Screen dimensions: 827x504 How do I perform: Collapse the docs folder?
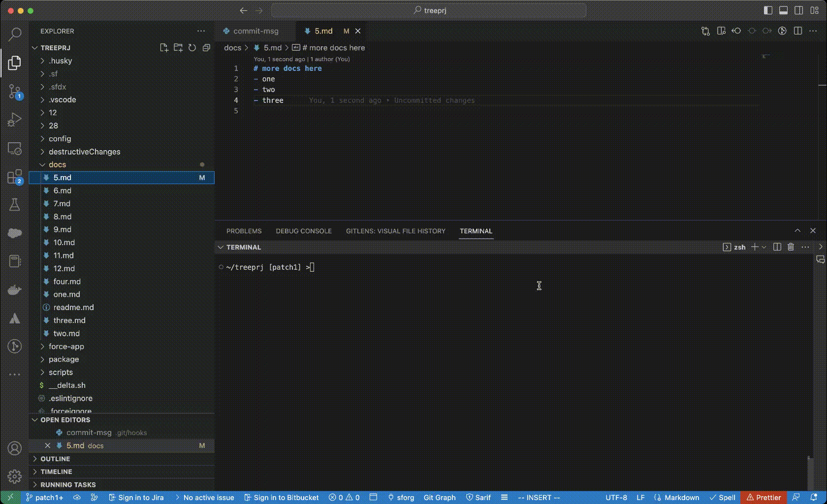[x=57, y=164]
